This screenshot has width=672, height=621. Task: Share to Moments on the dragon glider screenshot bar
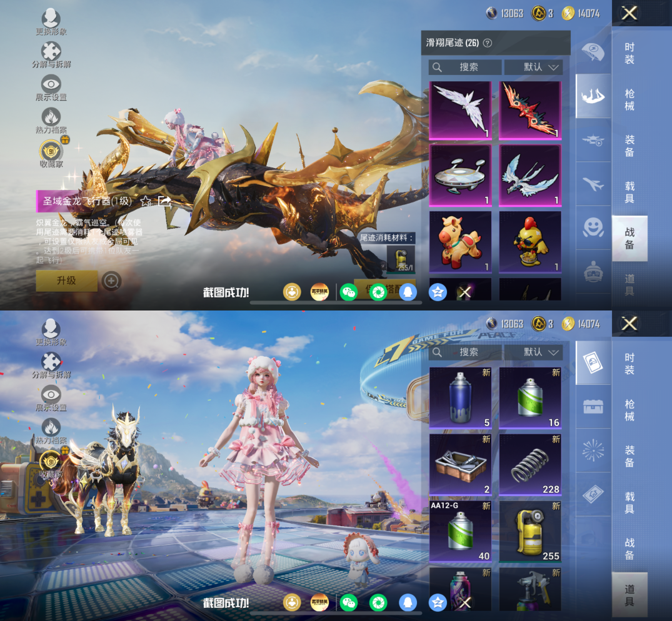(378, 292)
